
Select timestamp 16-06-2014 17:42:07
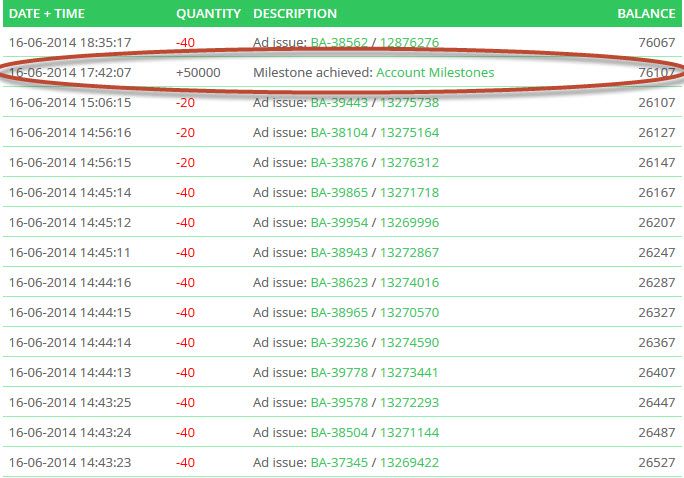point(70,72)
